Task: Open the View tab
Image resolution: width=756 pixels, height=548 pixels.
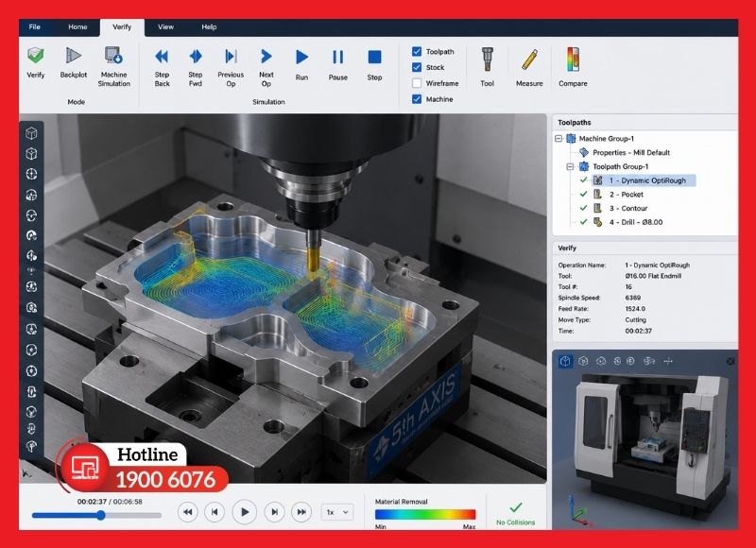Action: (165, 27)
